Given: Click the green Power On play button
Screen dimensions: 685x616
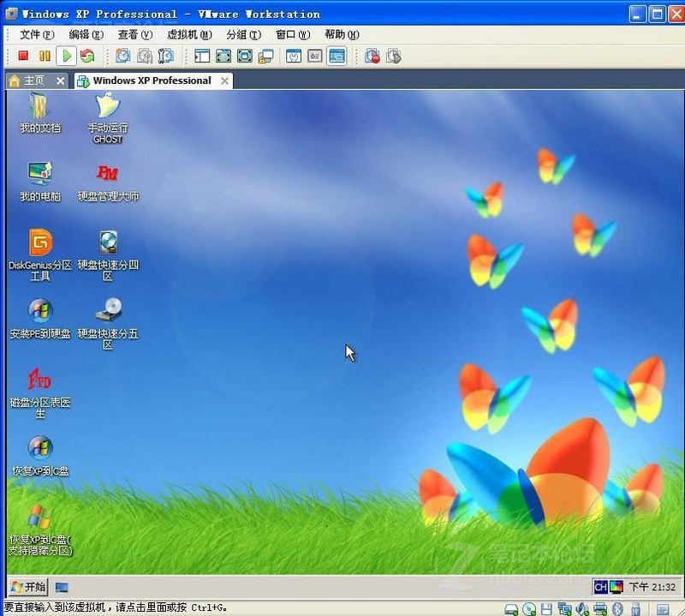Looking at the screenshot, I should pos(66,57).
